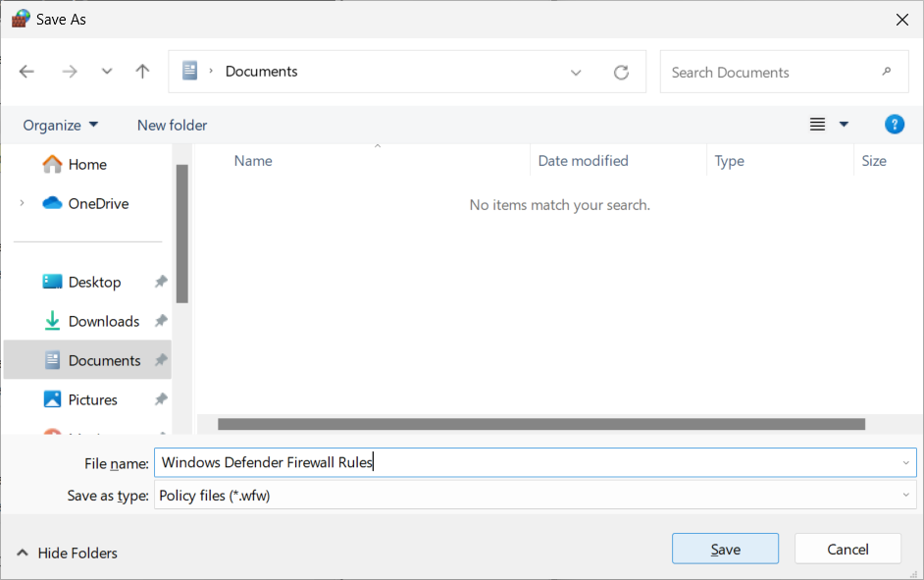Select Documents in navigation pane
The image size is (924, 580).
(x=87, y=359)
